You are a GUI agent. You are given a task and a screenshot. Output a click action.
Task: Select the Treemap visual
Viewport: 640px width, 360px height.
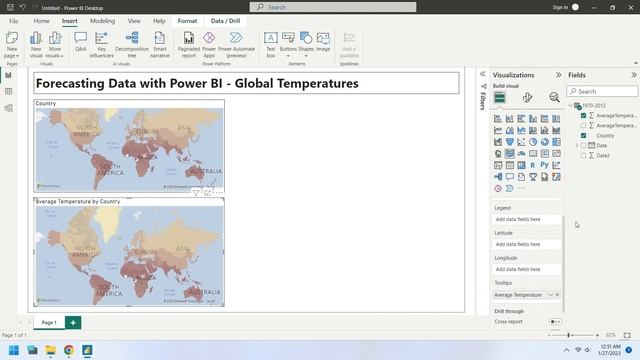pos(556,142)
